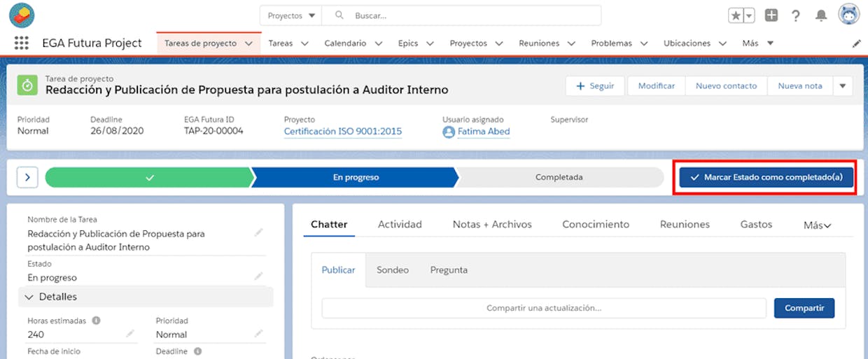Switch to the Notas + Archivos tab
Screen dimensions: 868x359
coord(492,225)
